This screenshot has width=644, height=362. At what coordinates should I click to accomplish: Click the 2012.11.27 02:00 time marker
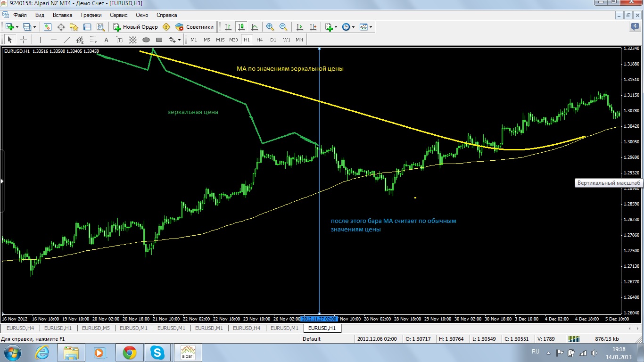319,319
